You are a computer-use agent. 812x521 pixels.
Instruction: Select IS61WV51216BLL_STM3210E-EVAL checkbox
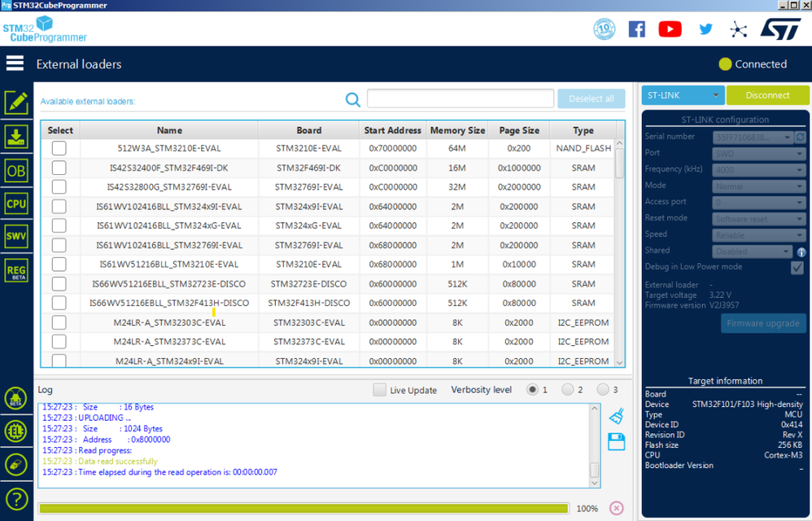click(x=59, y=264)
